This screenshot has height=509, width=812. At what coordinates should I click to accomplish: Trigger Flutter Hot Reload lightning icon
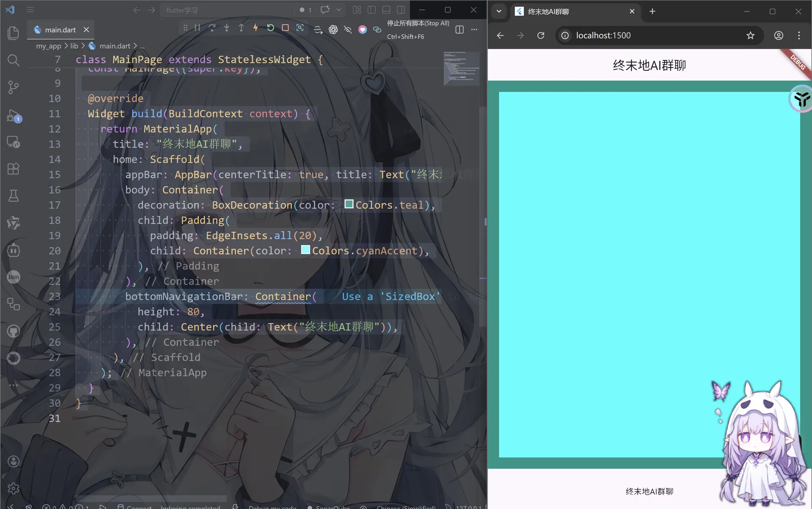coord(255,28)
